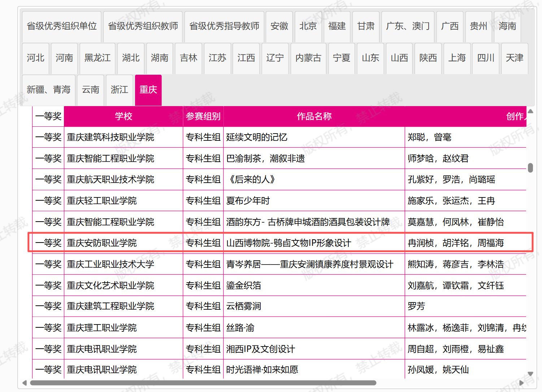Select the 河北 tab

(35, 58)
